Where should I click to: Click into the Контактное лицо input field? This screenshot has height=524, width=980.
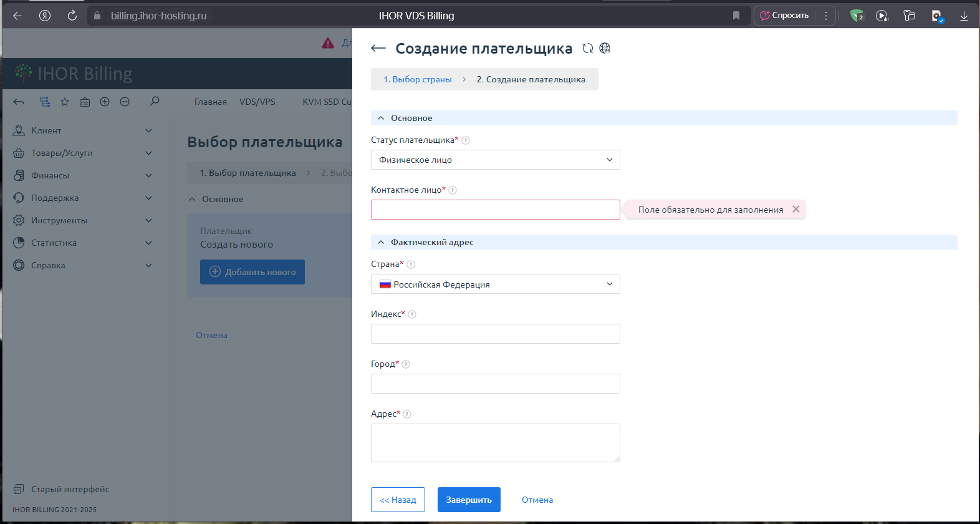click(495, 210)
